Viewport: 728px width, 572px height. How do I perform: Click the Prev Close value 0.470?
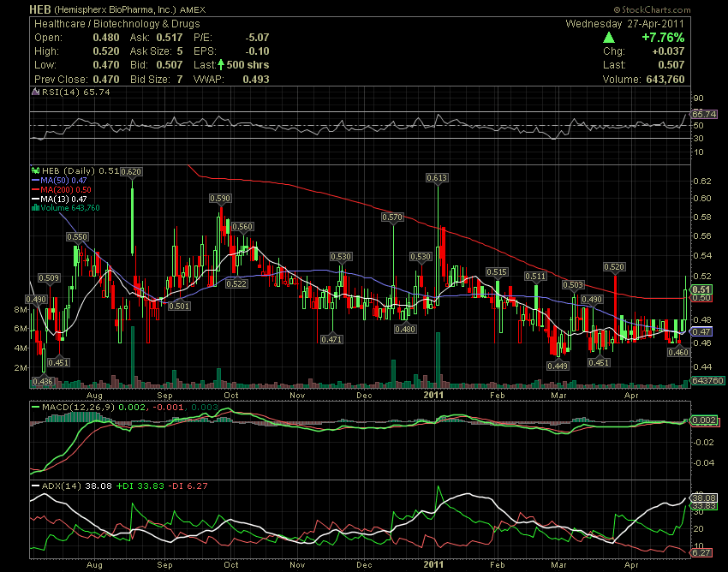click(x=106, y=79)
